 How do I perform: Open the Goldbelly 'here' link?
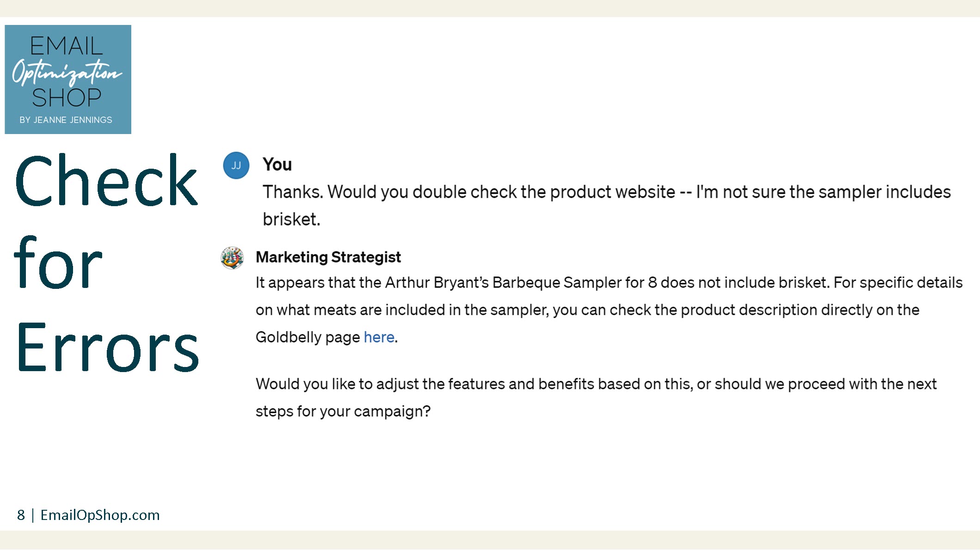click(x=379, y=337)
